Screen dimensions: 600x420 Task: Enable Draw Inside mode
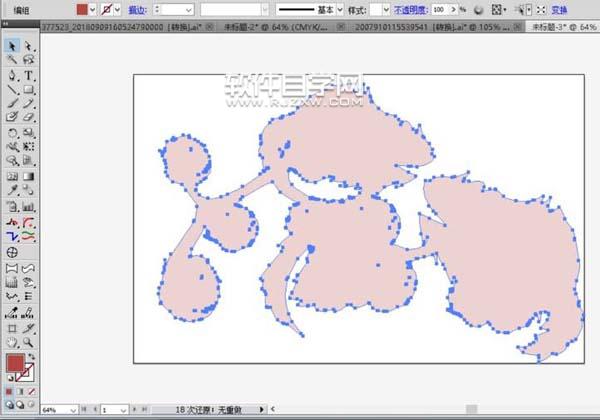[x=31, y=404]
